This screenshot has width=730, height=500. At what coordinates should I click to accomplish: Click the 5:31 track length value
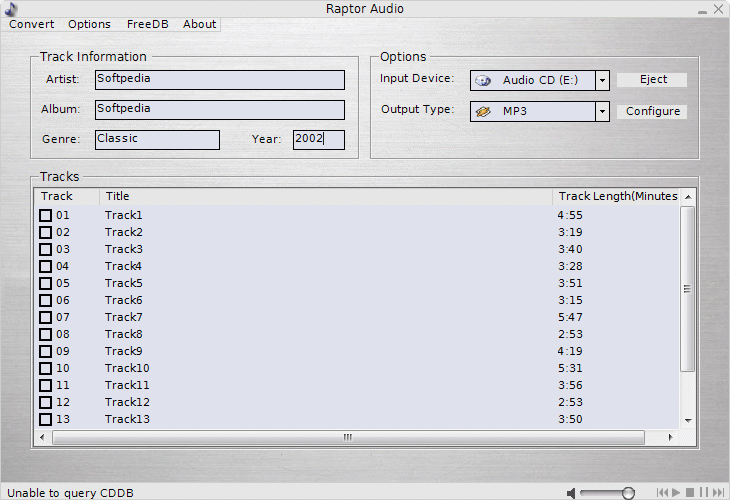(570, 368)
